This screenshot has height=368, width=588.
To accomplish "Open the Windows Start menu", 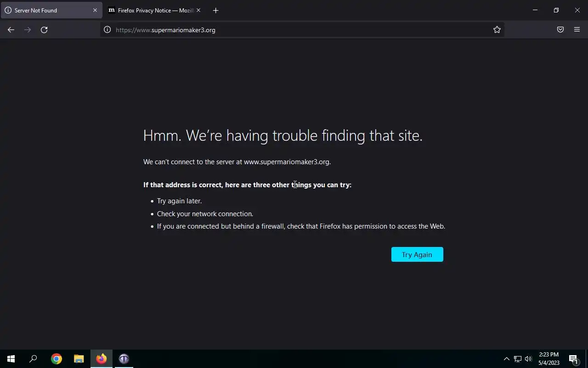I will point(11,359).
